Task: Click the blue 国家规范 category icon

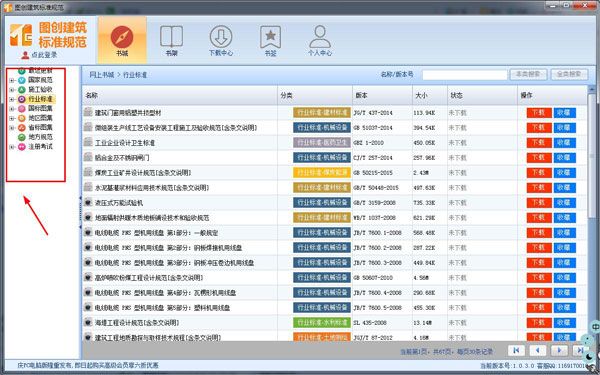Action: [22, 80]
